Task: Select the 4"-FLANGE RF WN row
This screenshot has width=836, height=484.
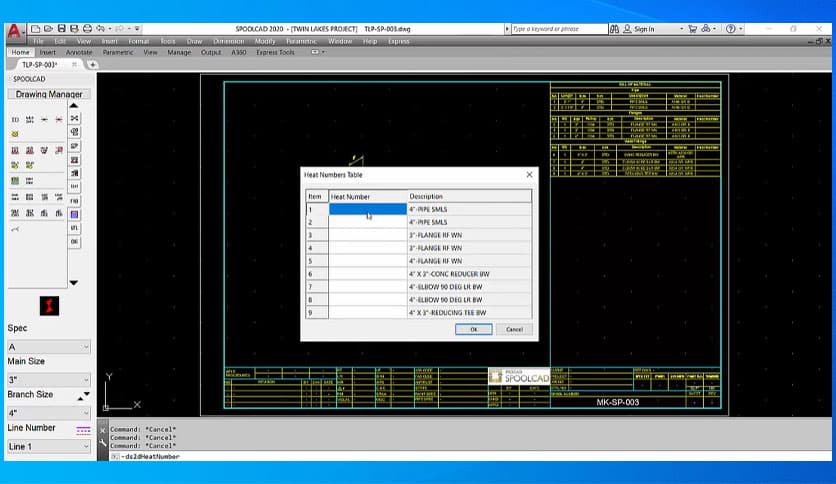Action: pyautogui.click(x=419, y=261)
